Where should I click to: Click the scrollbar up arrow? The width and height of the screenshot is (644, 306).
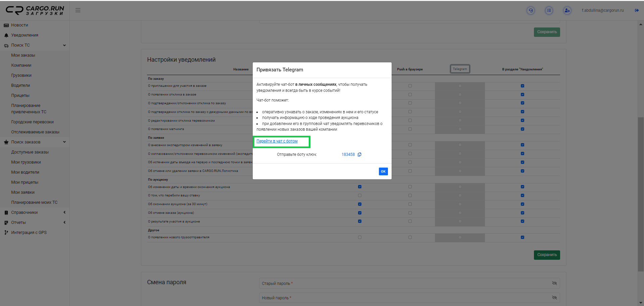point(641,24)
